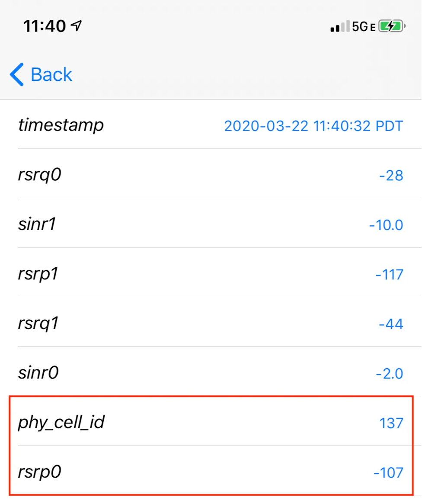Viewport: 422px width, 504px height.
Task: Select the timestamp row label
Action: pos(61,125)
